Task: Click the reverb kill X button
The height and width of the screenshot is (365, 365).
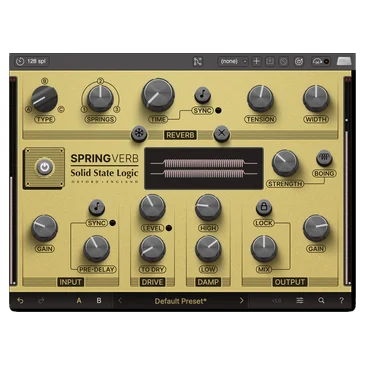Action: point(222,134)
